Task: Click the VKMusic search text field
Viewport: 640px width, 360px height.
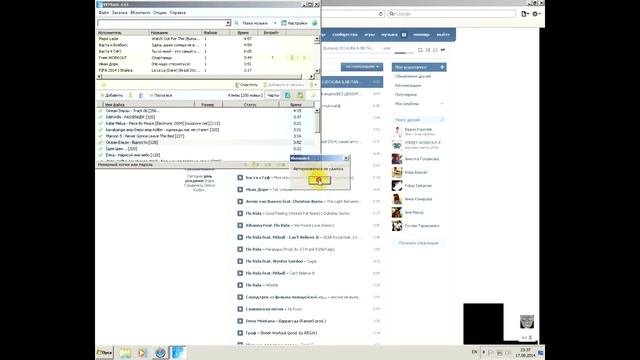Action: (x=162, y=23)
